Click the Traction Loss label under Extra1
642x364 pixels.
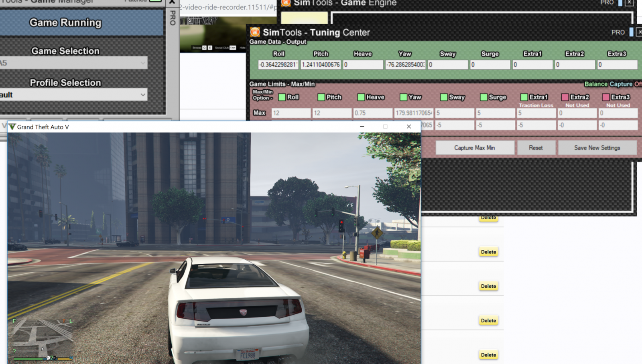point(536,105)
